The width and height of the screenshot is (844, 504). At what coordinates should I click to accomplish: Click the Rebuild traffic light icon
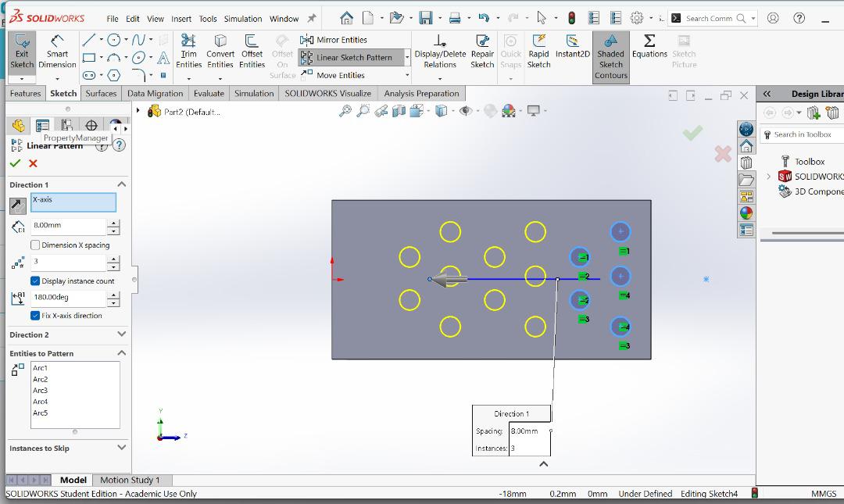[x=571, y=18]
